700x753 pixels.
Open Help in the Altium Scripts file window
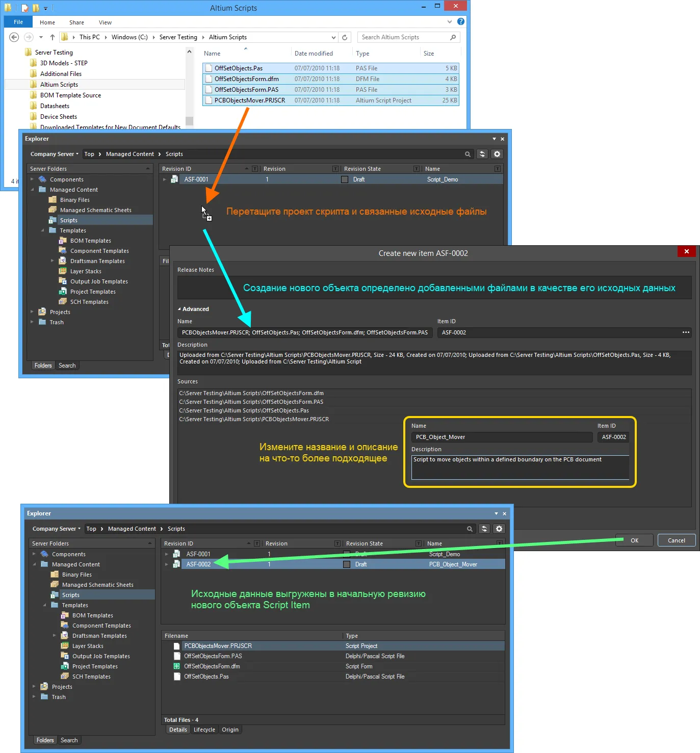[x=461, y=22]
